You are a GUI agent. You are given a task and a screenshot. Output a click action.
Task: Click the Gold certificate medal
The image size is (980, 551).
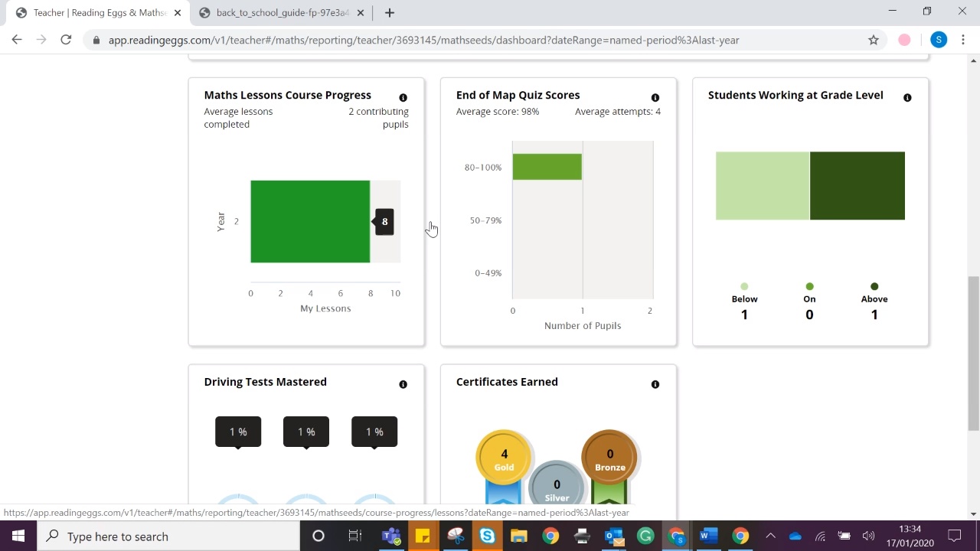pyautogui.click(x=504, y=458)
